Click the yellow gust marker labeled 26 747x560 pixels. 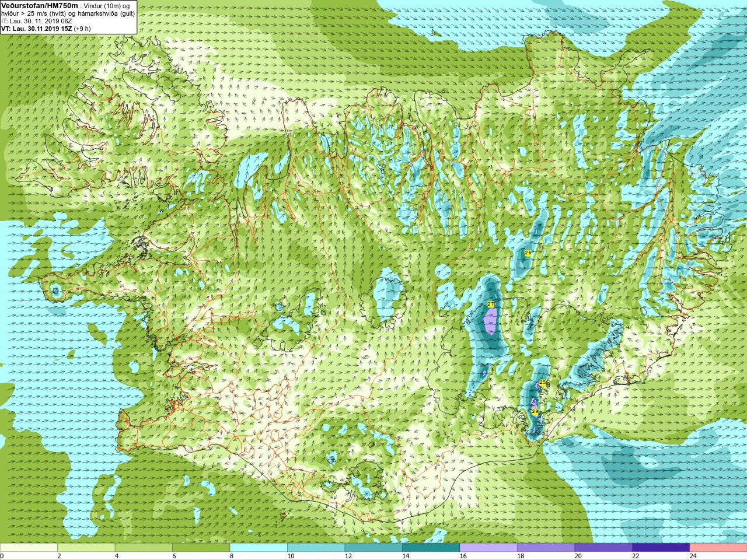click(528, 253)
